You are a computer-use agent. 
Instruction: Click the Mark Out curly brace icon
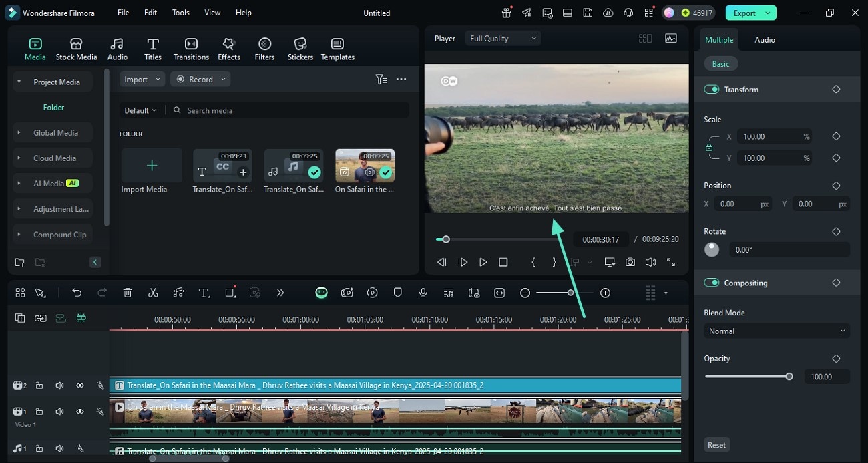[554, 262]
